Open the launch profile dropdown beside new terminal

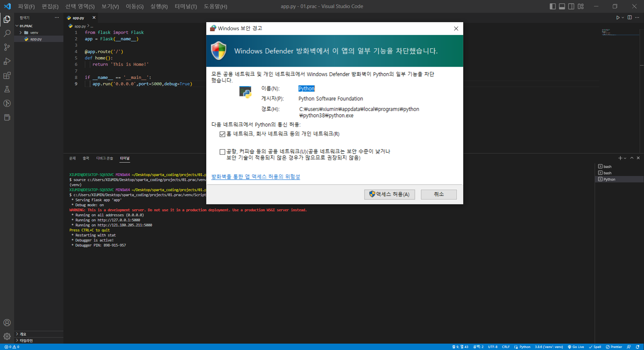coord(625,158)
